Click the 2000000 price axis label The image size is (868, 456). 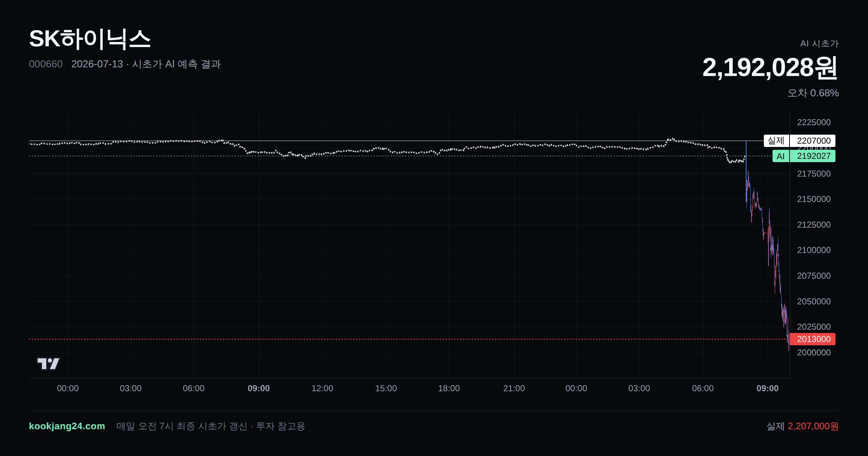814,352
